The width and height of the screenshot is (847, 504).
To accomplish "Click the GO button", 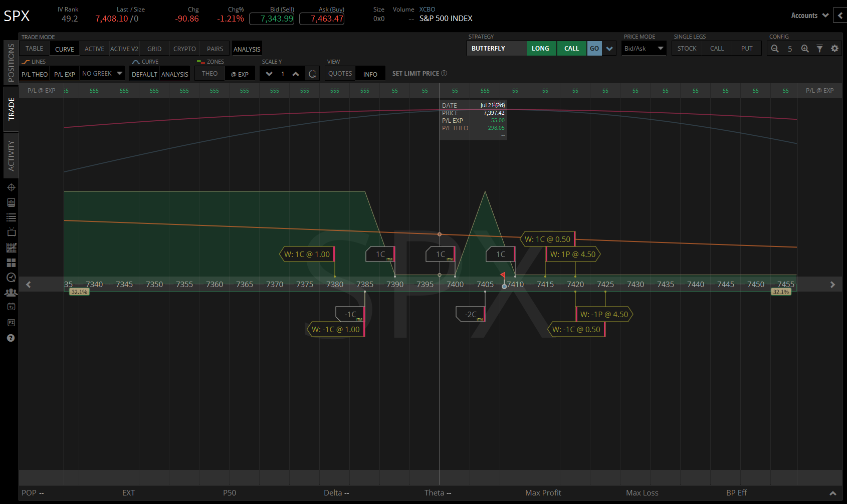I will [594, 49].
